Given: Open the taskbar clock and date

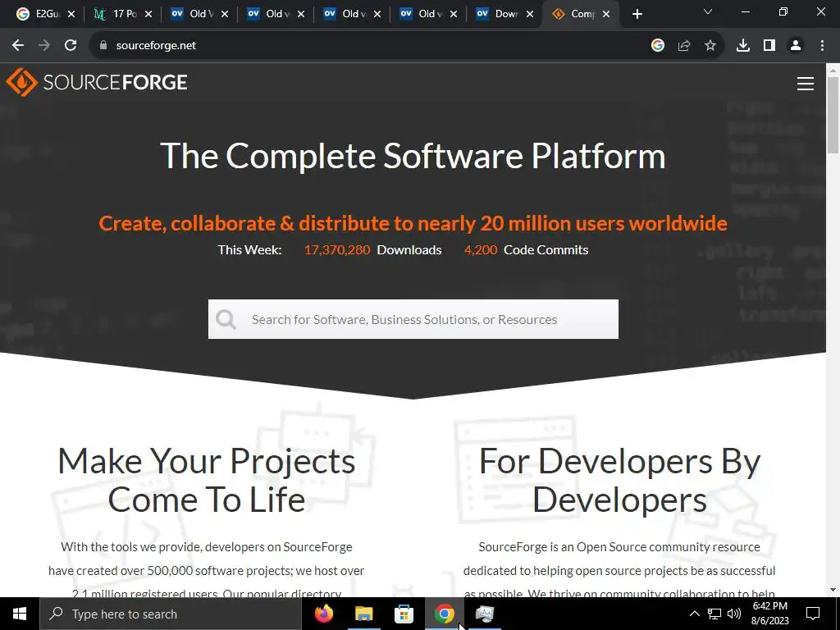Looking at the screenshot, I should (769, 614).
